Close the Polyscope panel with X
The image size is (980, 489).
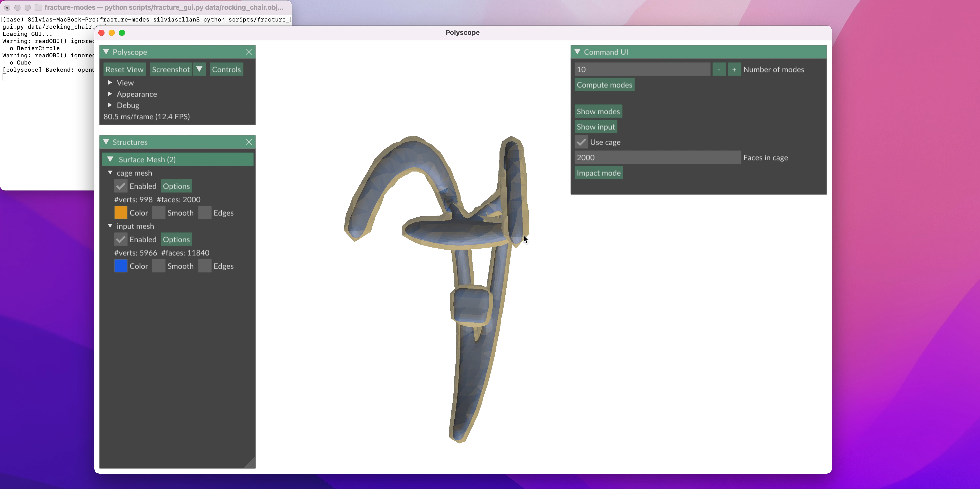[249, 52]
